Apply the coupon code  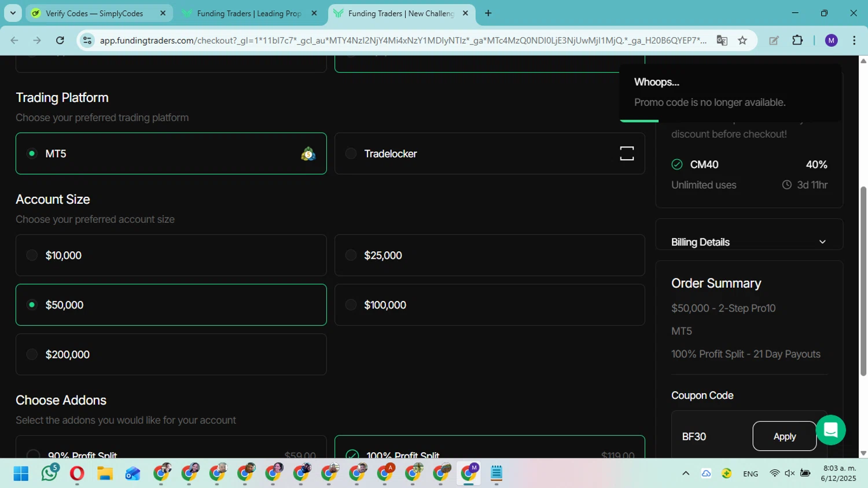(784, 436)
